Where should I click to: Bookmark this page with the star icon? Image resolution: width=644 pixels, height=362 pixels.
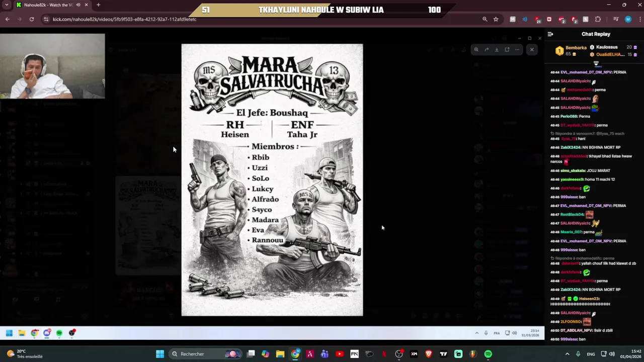(x=496, y=19)
